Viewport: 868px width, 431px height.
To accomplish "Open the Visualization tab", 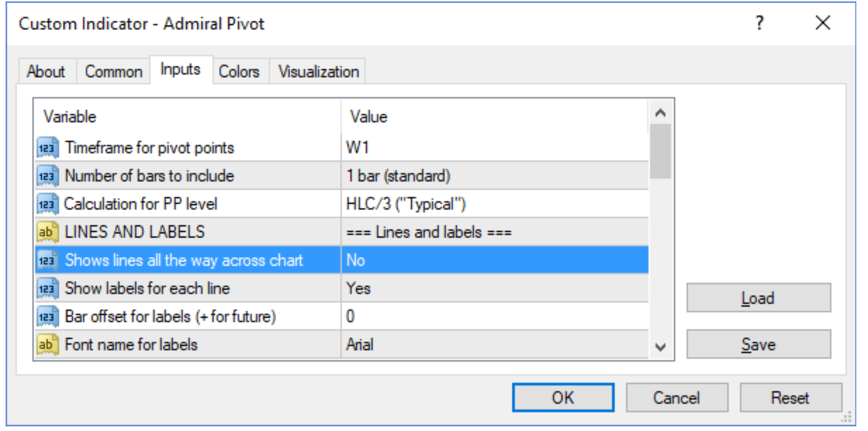I will (318, 72).
